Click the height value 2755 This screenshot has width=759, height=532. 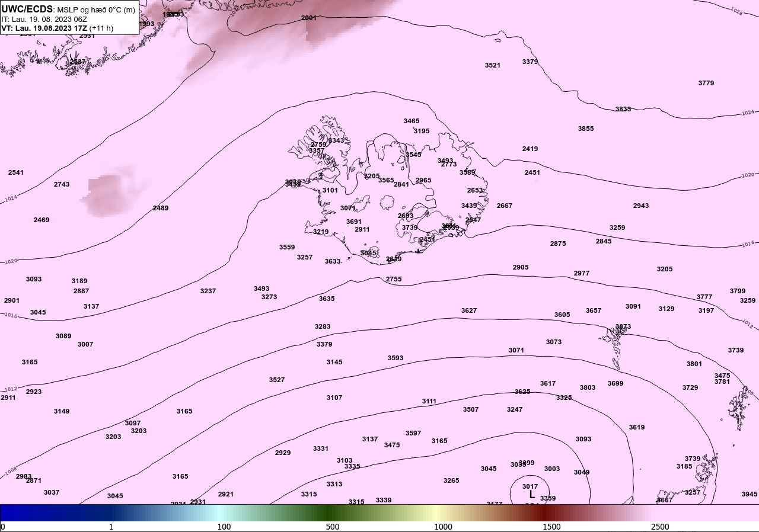click(x=394, y=279)
